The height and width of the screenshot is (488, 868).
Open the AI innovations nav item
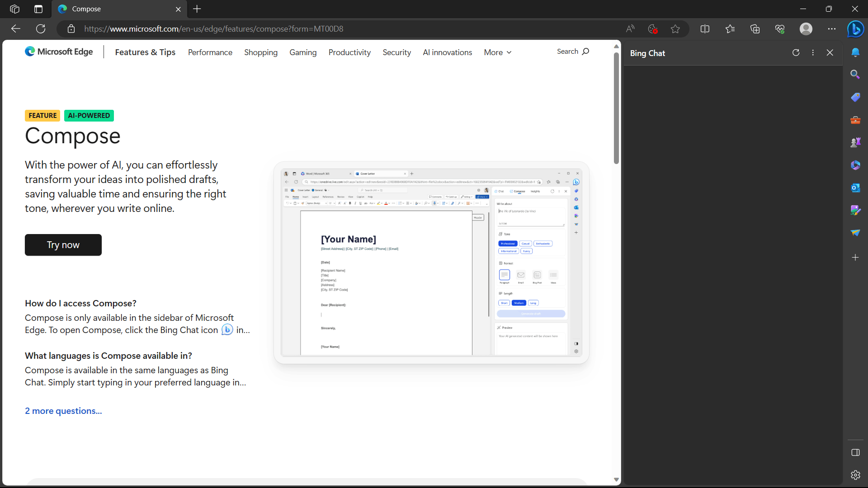(x=448, y=52)
